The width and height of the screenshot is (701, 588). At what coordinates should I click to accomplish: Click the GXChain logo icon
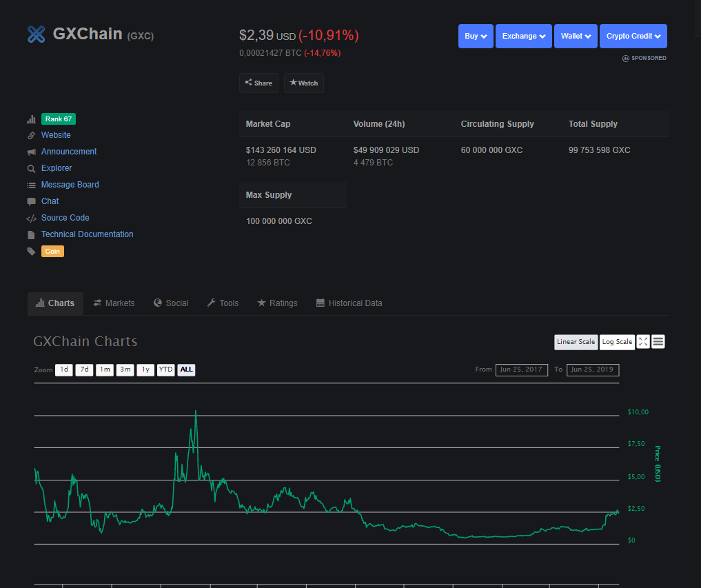(x=37, y=34)
